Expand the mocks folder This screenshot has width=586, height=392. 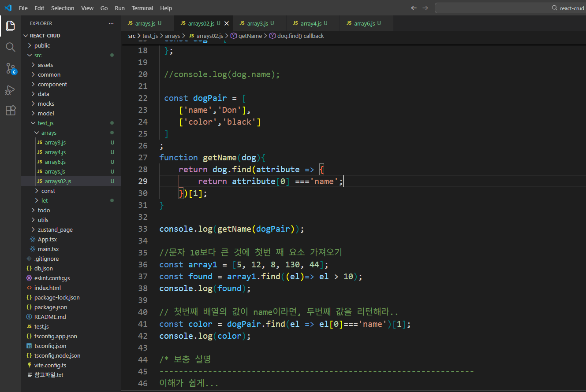click(x=33, y=104)
